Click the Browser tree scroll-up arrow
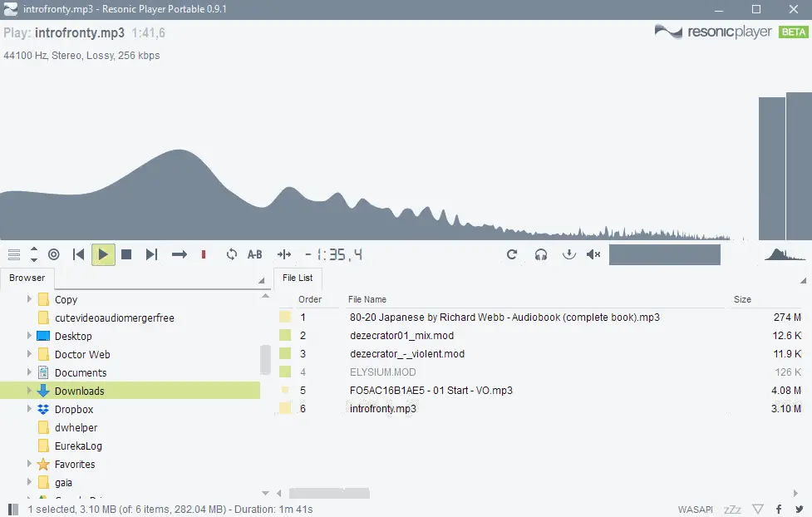 [x=265, y=296]
